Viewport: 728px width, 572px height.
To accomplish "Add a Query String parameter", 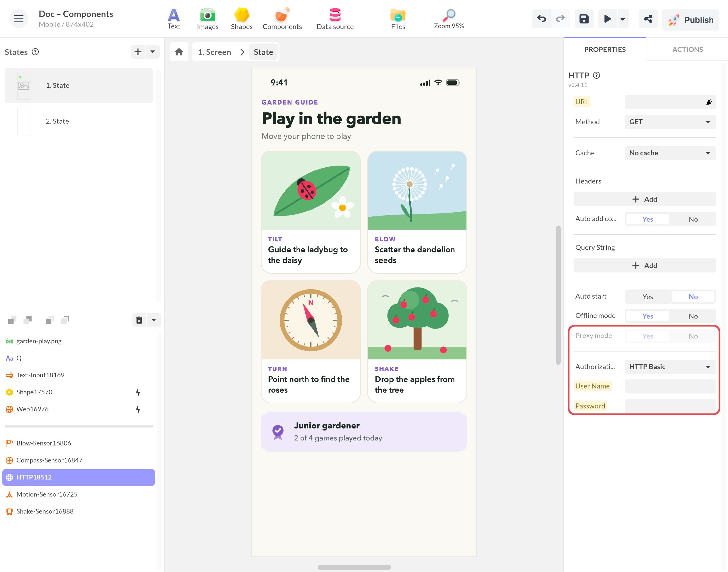I will [645, 265].
